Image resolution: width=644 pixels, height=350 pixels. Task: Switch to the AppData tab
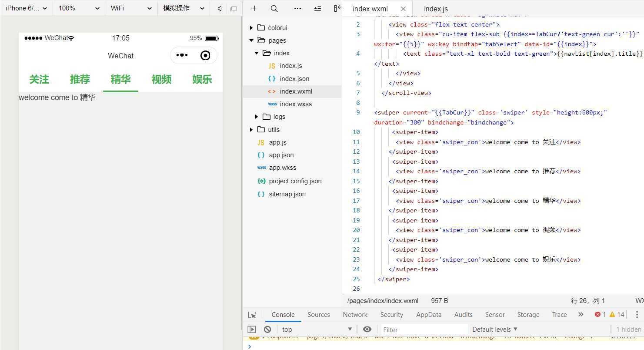click(x=429, y=315)
